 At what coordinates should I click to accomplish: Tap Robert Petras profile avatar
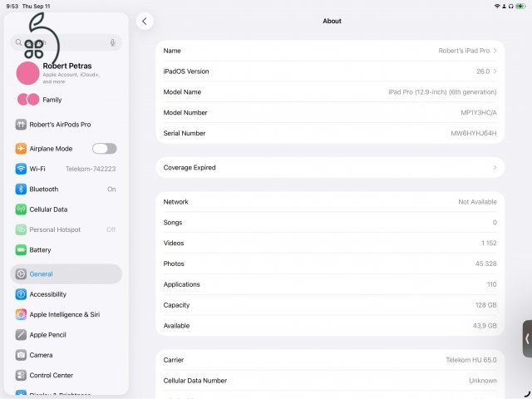point(27,73)
